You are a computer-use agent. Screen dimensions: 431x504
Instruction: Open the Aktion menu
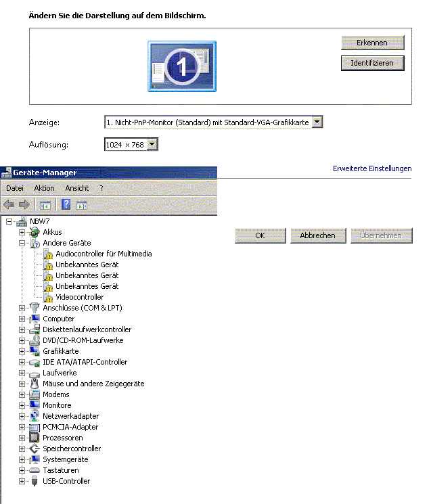[44, 188]
